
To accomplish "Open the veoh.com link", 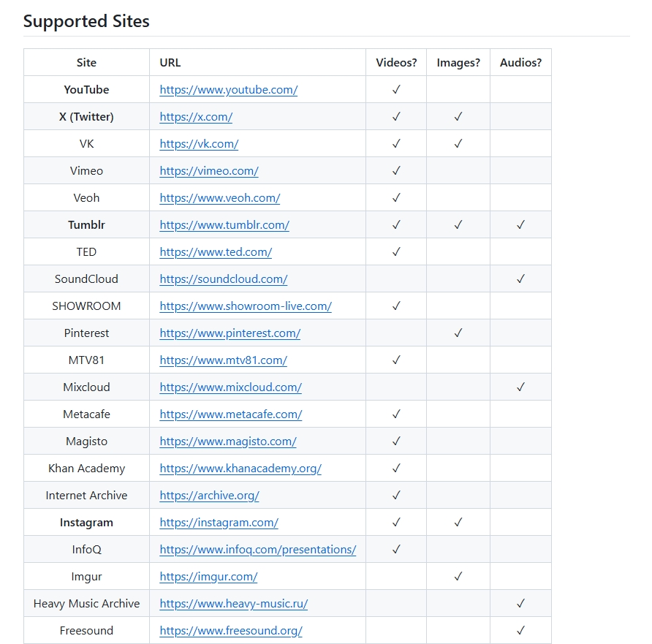I will [220, 198].
